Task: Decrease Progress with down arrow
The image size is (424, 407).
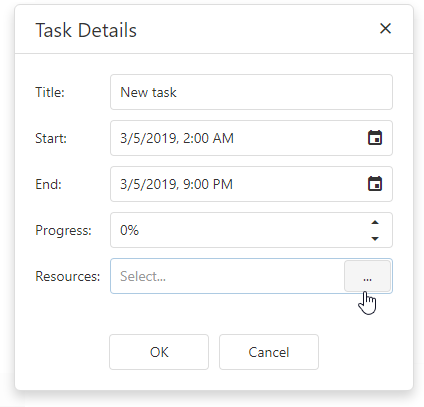Action: coord(375,238)
